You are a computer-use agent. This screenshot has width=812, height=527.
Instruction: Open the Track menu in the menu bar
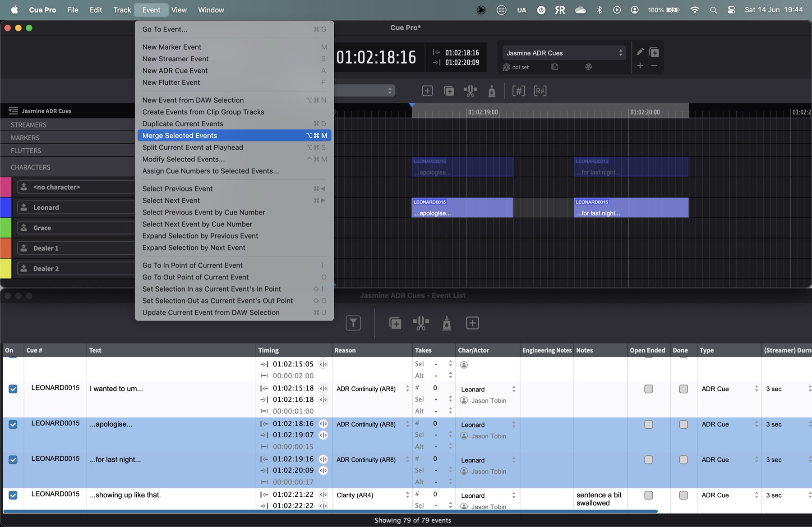[122, 10]
